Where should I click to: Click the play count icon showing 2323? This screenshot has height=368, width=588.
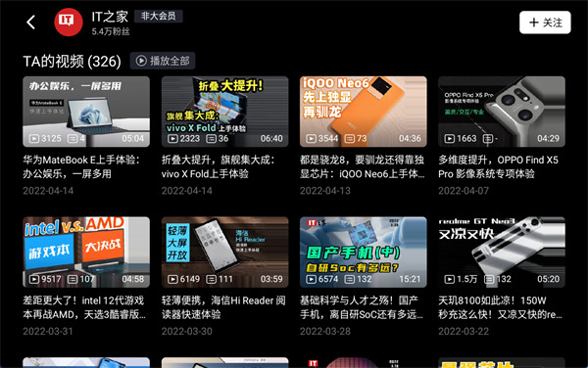pos(172,139)
